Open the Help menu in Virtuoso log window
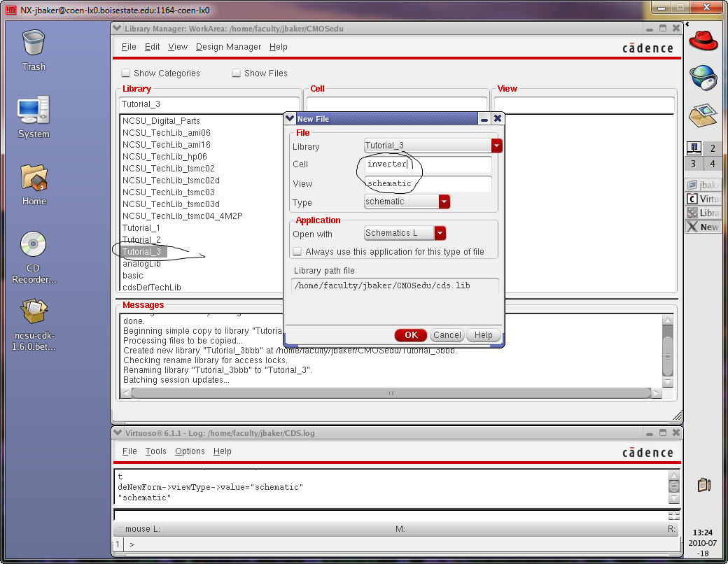The height and width of the screenshot is (564, 728). click(x=222, y=451)
